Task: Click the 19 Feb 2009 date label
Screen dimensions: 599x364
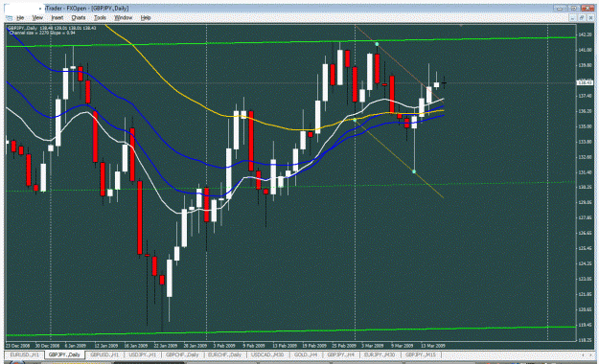Action: pyautogui.click(x=314, y=346)
